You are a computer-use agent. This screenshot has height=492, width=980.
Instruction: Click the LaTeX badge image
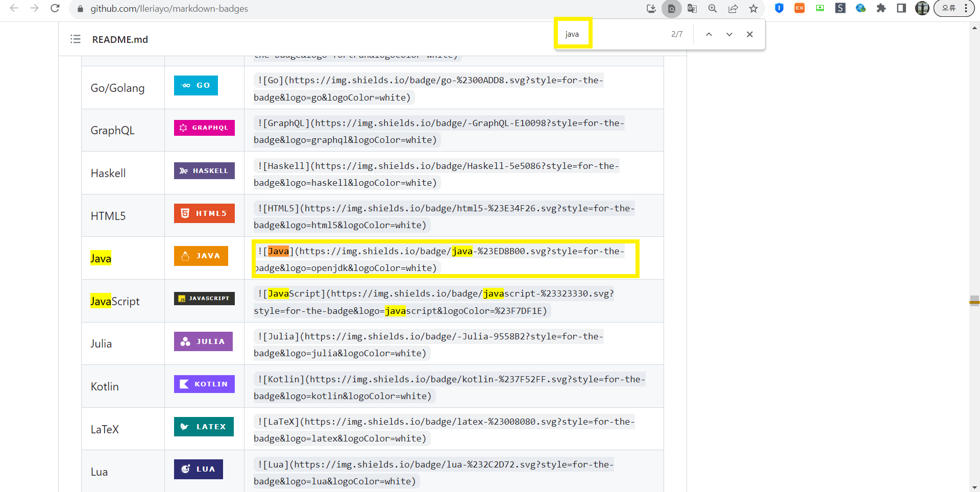point(204,427)
